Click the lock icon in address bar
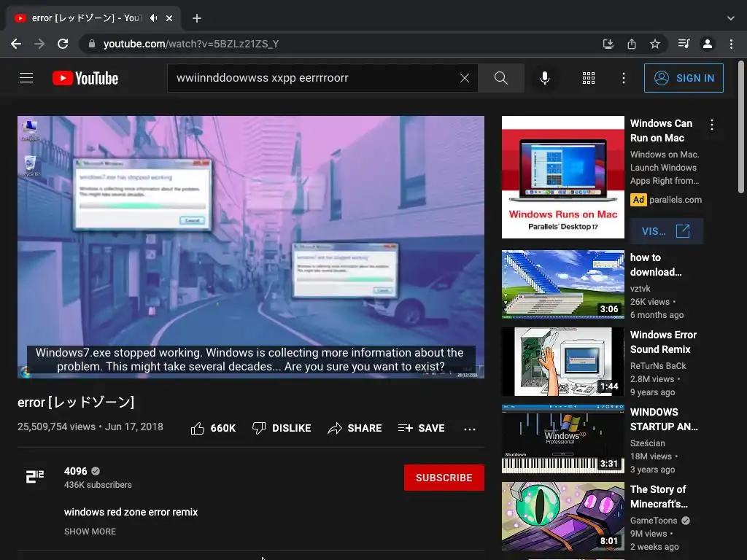The image size is (747, 560). click(93, 44)
